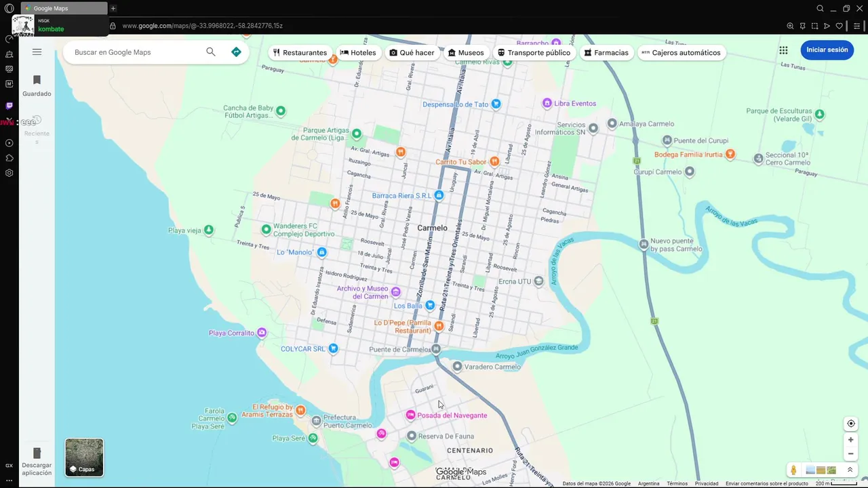Click Nuevo puente by pass Carmelo pin
This screenshot has height=488, width=868.
click(644, 243)
